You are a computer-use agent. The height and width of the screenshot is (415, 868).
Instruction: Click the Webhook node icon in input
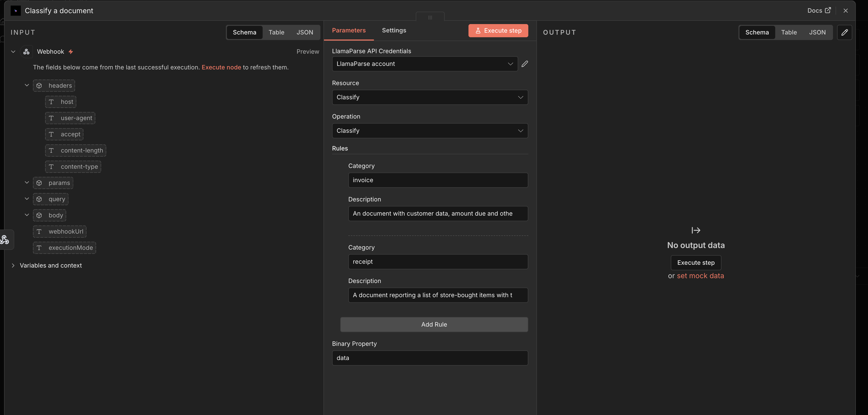[26, 51]
